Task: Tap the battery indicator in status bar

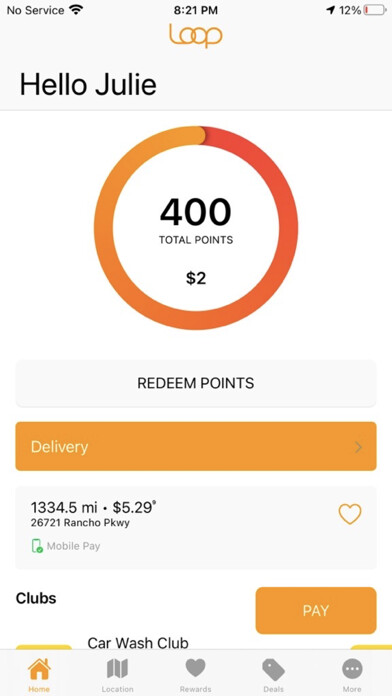Action: click(x=374, y=10)
